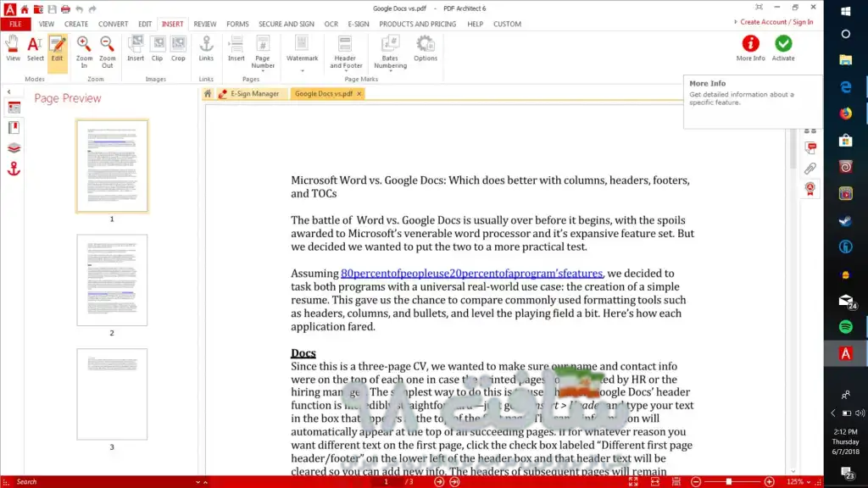Click the 80 percent hyperlink in document

pos(471,274)
